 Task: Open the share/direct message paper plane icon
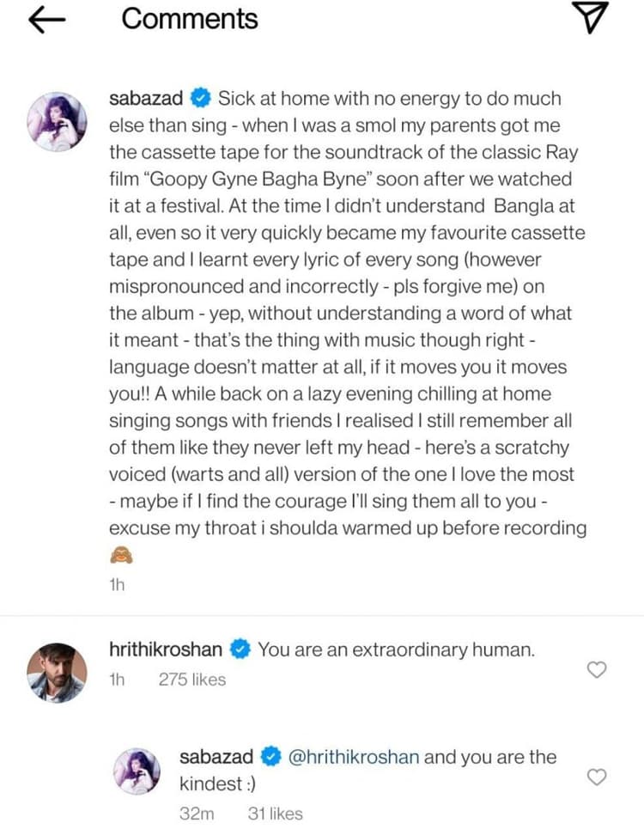click(590, 19)
